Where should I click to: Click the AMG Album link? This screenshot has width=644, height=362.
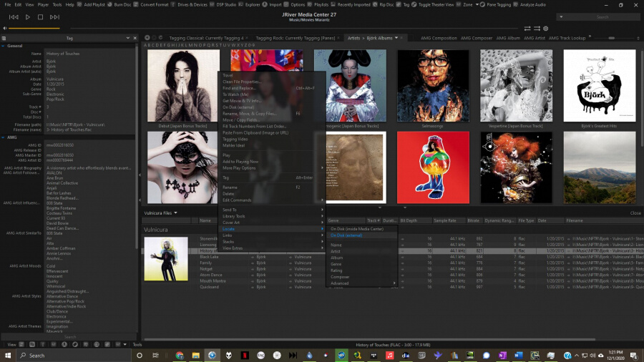(x=508, y=38)
